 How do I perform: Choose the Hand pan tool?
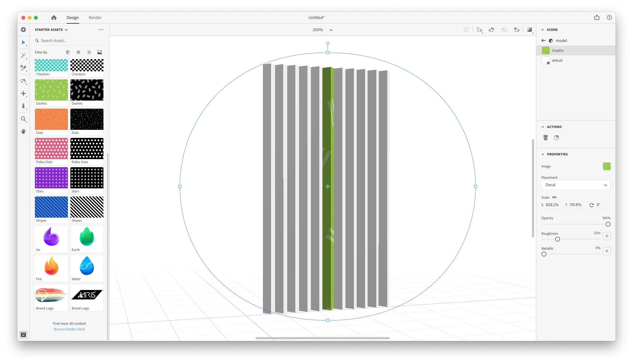point(23,131)
